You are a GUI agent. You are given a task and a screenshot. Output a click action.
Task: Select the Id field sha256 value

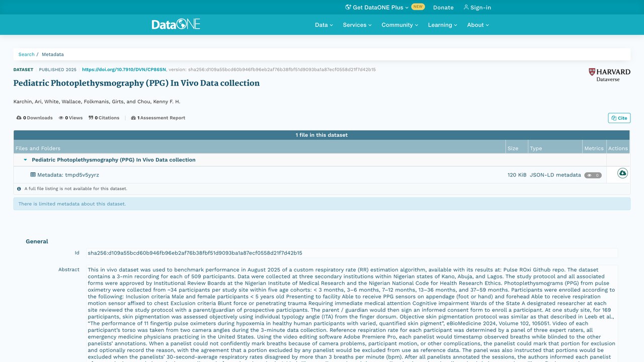click(x=195, y=253)
